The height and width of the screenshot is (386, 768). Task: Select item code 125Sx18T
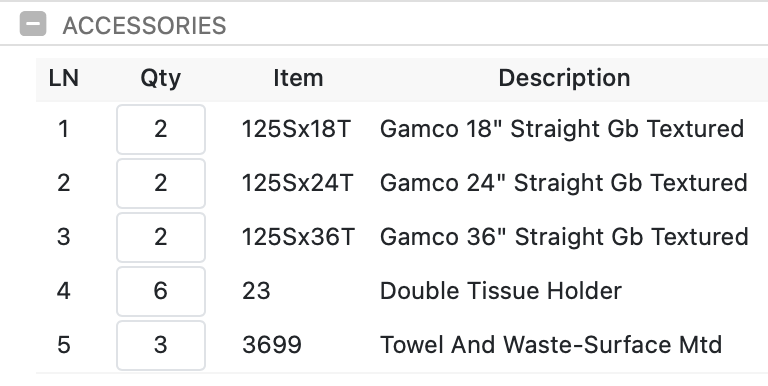point(296,129)
